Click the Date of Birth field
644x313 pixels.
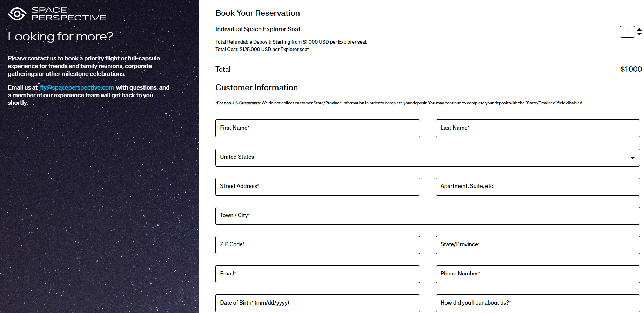[x=317, y=303]
